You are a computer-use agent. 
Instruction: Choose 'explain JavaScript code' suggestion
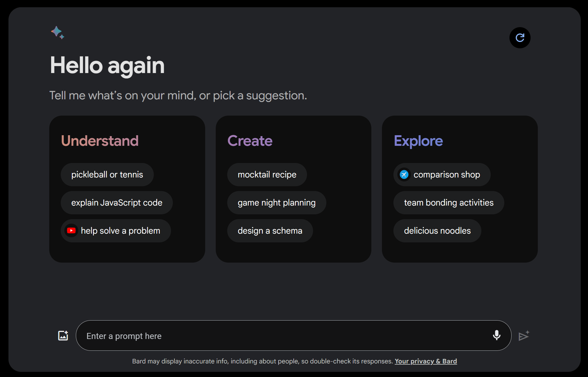[117, 203]
